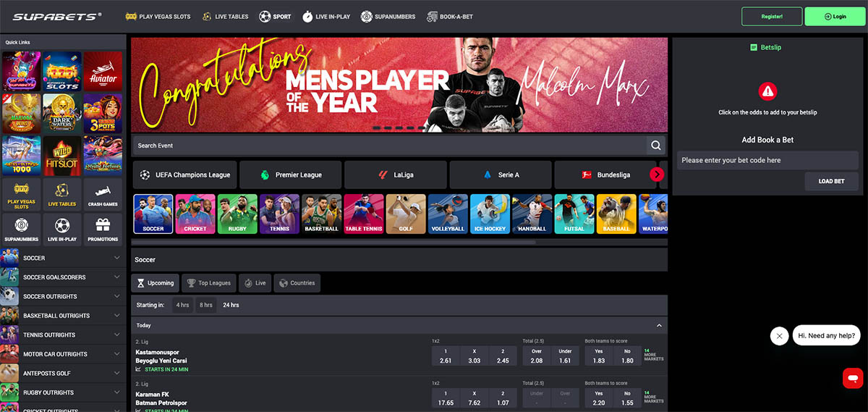
Task: Switch to the Live tab
Action: [255, 283]
